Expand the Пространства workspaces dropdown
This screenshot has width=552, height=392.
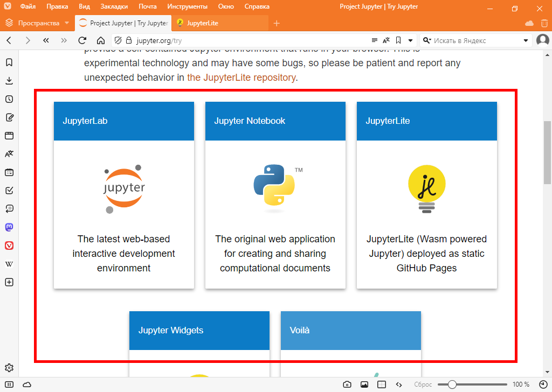[66, 23]
